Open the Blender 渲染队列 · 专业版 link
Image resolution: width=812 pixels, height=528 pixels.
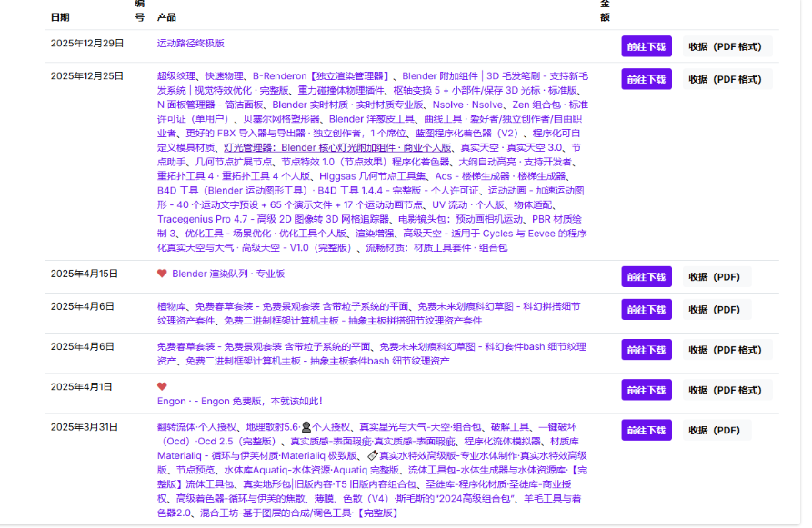(x=228, y=274)
